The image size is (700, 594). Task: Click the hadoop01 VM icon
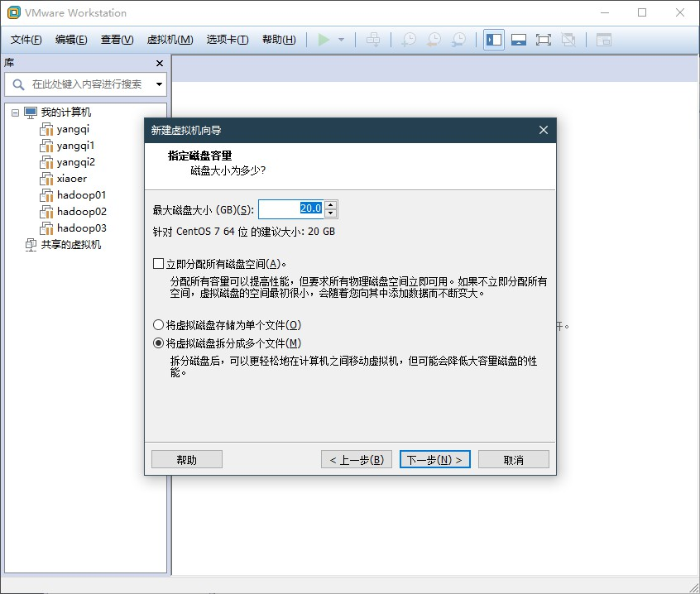[x=46, y=195]
